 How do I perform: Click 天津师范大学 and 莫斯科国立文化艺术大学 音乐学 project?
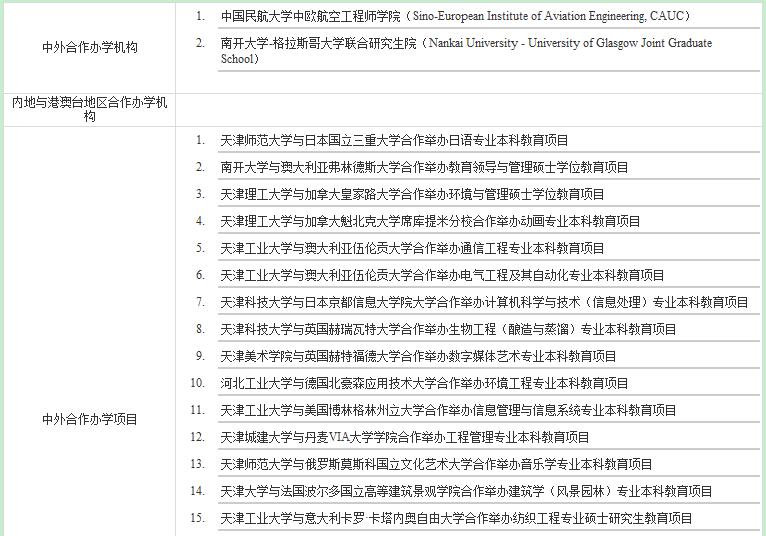[436, 464]
